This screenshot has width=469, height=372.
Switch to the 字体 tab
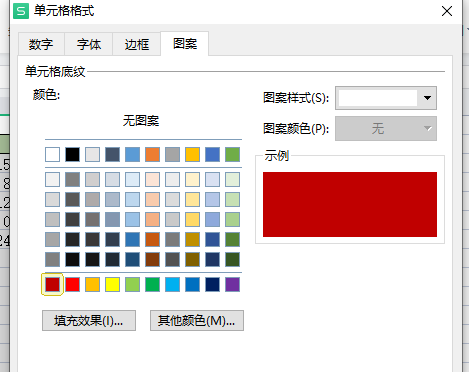click(89, 44)
